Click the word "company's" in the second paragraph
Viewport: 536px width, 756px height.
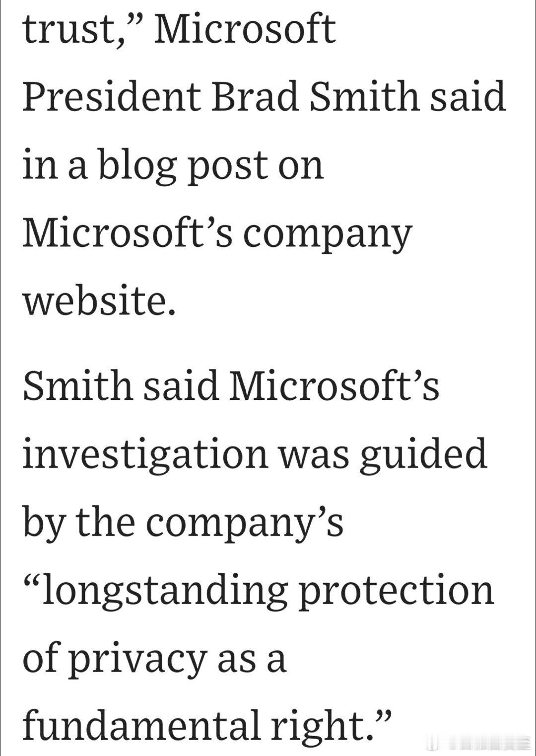tap(245, 523)
